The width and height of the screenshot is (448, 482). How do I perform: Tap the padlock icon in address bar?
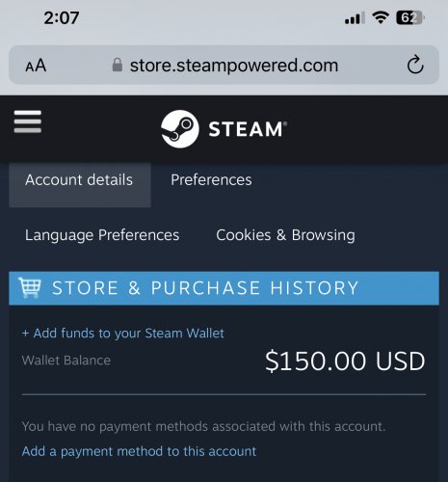tap(118, 65)
